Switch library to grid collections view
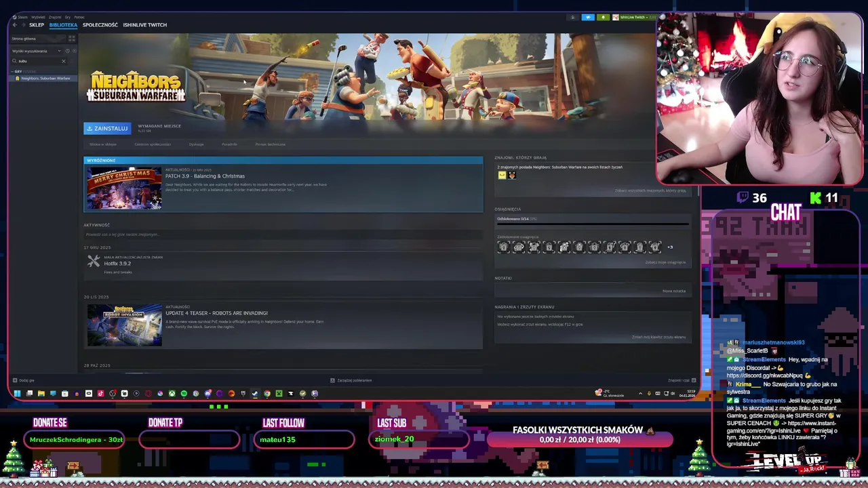The width and height of the screenshot is (868, 488). pyautogui.click(x=72, y=39)
